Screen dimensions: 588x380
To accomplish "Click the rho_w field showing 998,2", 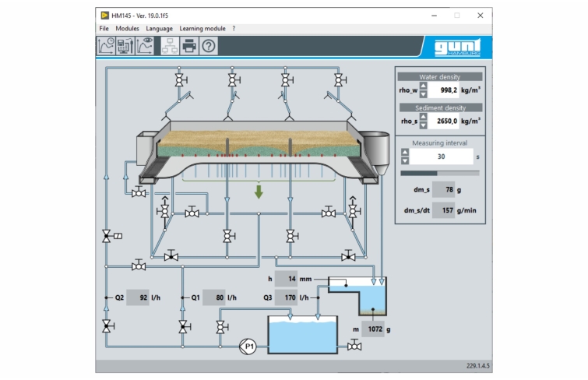I will (443, 90).
